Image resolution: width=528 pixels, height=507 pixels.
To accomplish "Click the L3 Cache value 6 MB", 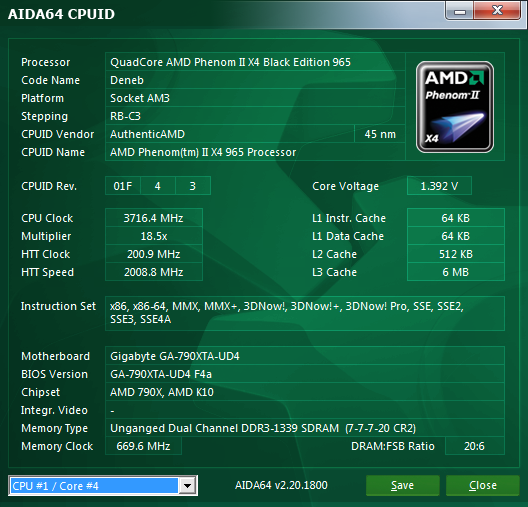I will pyautogui.click(x=456, y=272).
